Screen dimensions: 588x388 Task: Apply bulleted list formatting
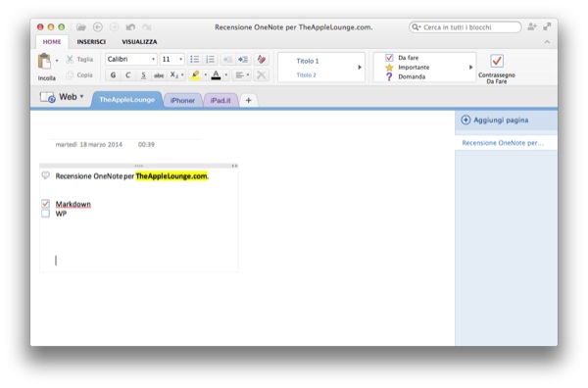pyautogui.click(x=195, y=59)
